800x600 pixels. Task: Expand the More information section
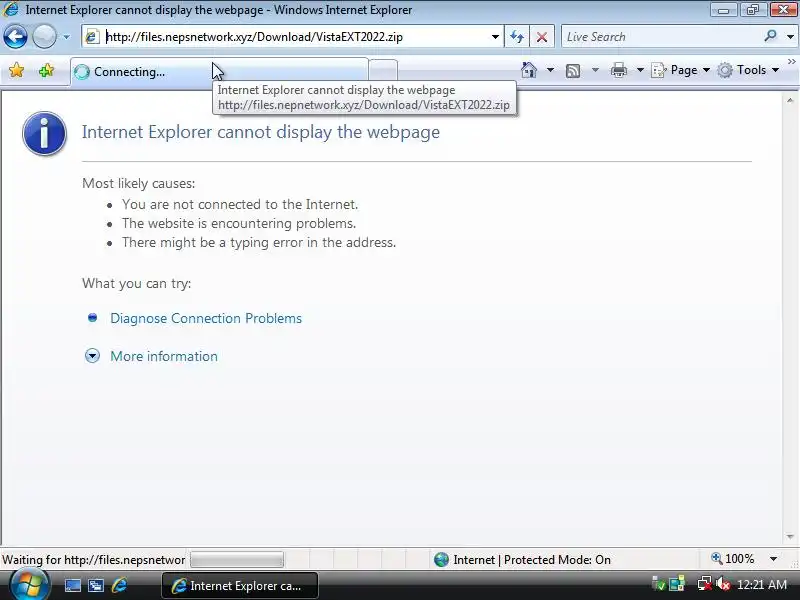point(92,356)
